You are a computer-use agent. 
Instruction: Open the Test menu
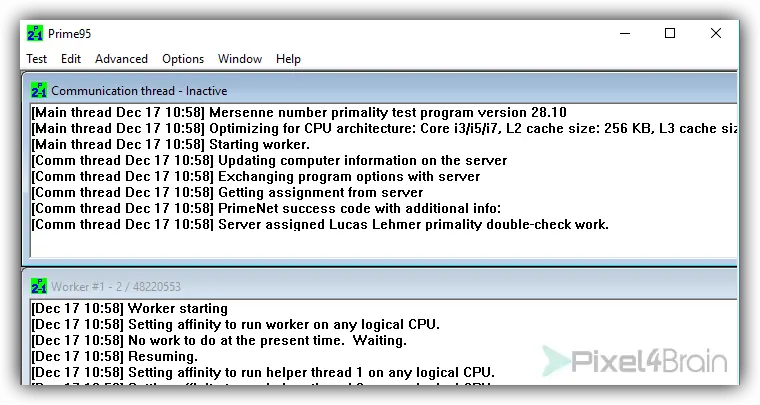pyautogui.click(x=36, y=59)
